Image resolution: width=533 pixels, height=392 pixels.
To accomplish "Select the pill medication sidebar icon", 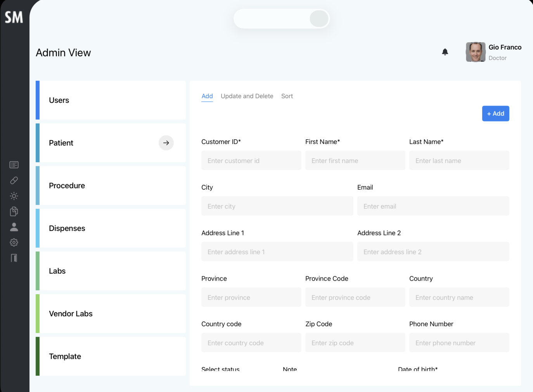I will [14, 180].
